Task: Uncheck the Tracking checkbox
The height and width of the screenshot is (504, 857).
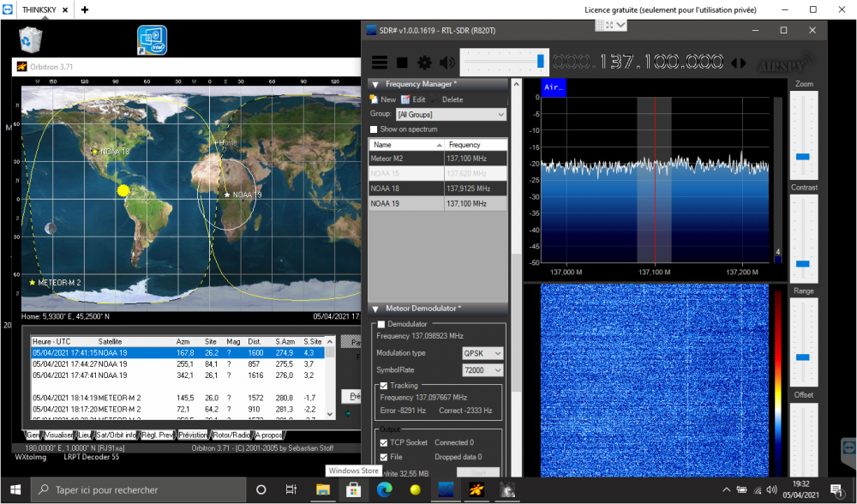Action: 384,386
